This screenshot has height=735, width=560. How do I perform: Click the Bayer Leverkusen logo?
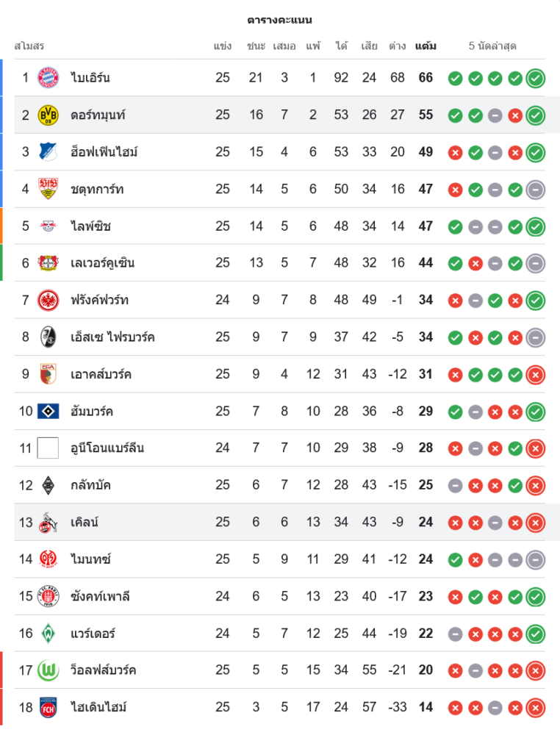pos(48,263)
